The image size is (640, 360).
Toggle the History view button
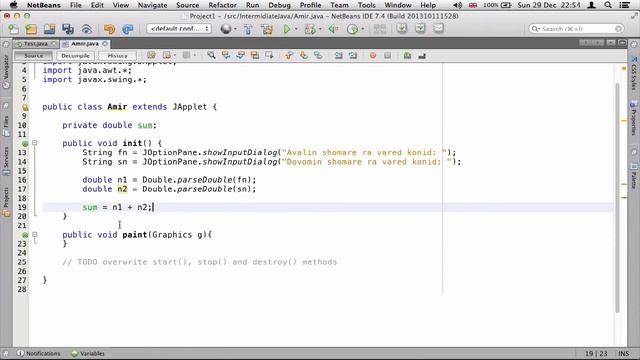(118, 56)
